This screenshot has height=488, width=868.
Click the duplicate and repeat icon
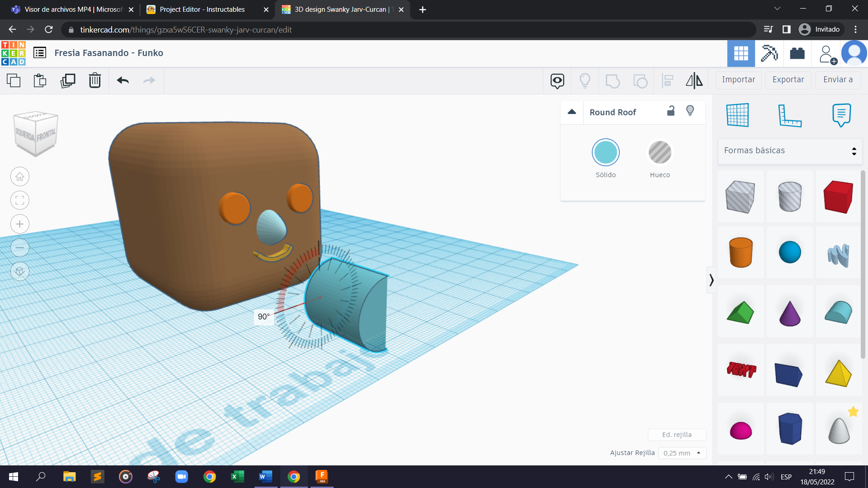click(x=68, y=80)
